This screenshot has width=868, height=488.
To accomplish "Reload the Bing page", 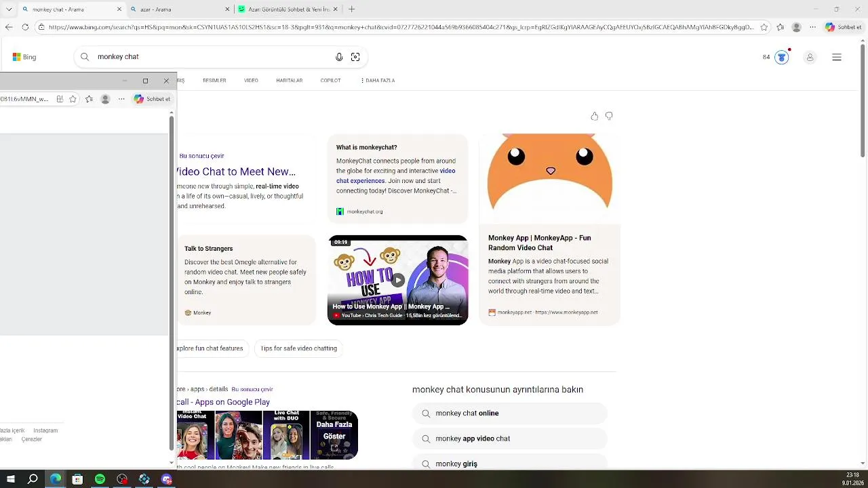I will 25,27.
